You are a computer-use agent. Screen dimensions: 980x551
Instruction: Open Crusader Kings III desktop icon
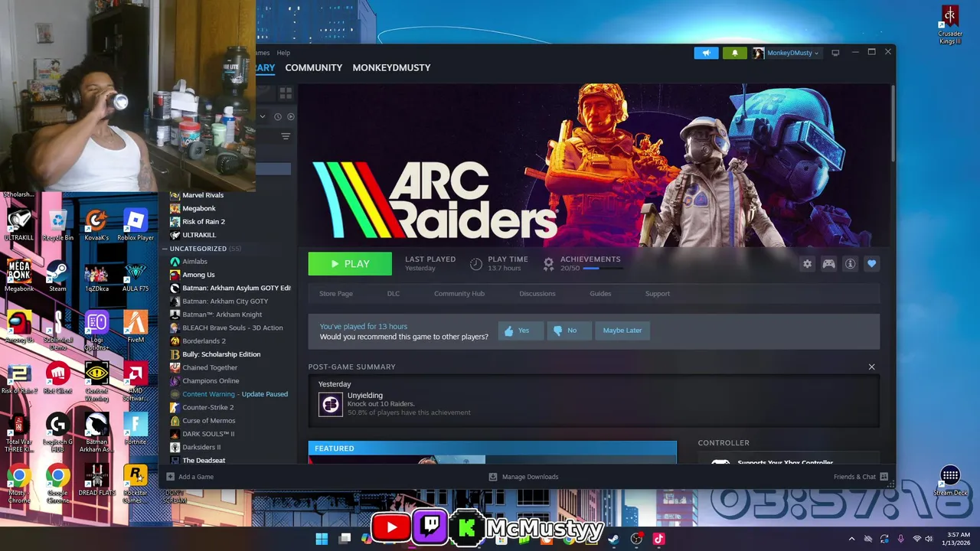(x=950, y=24)
